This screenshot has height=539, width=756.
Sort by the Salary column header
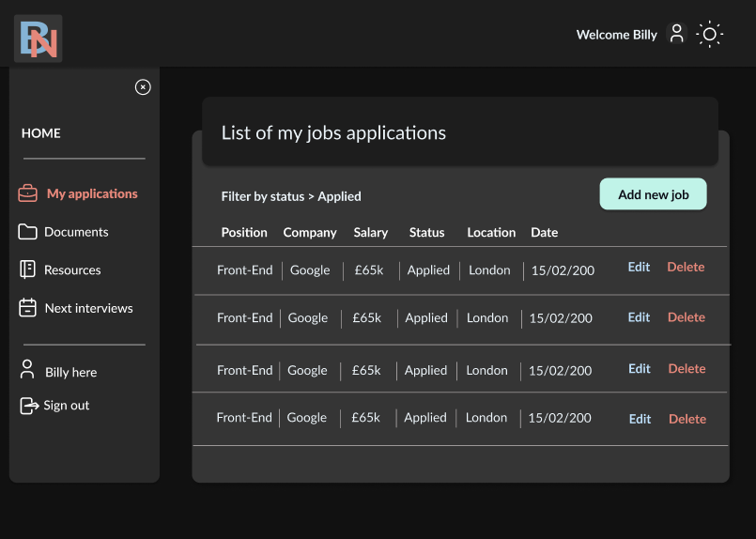tap(371, 232)
